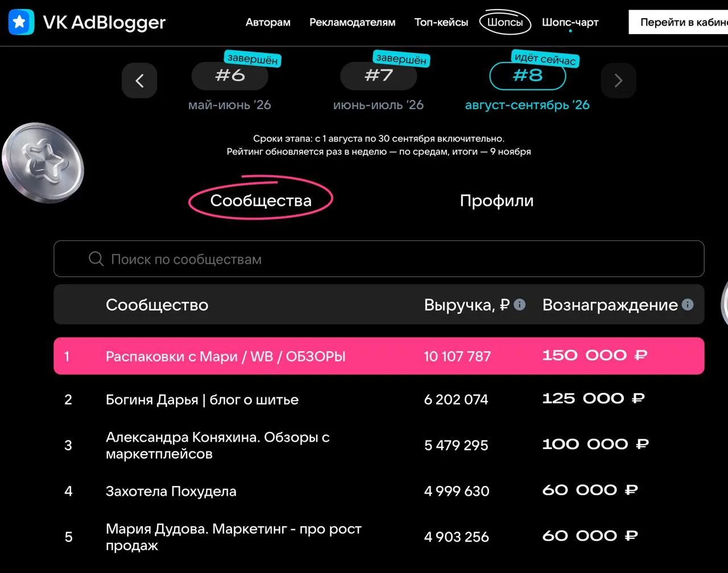Screen dimensions: 728x573
Task: Select stage #7 июнь-июль '26
Action: (378, 76)
